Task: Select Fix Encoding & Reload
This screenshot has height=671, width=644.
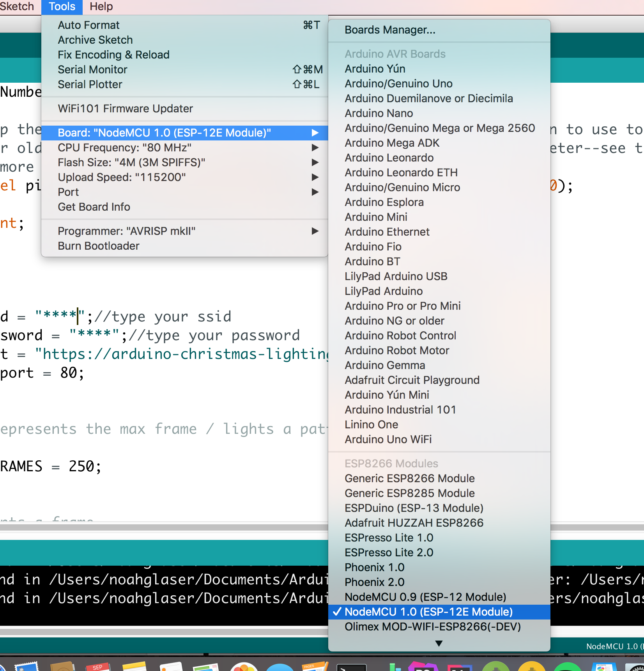Action: coord(185,55)
